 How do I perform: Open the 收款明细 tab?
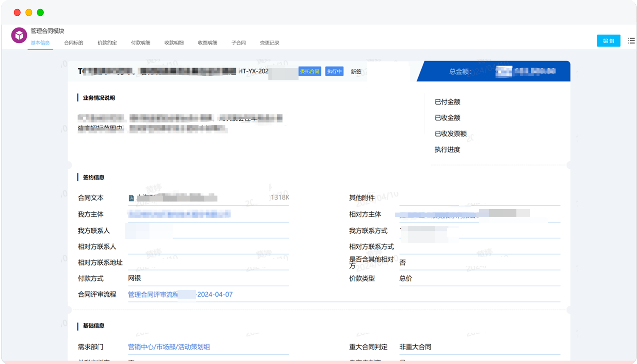(x=174, y=43)
